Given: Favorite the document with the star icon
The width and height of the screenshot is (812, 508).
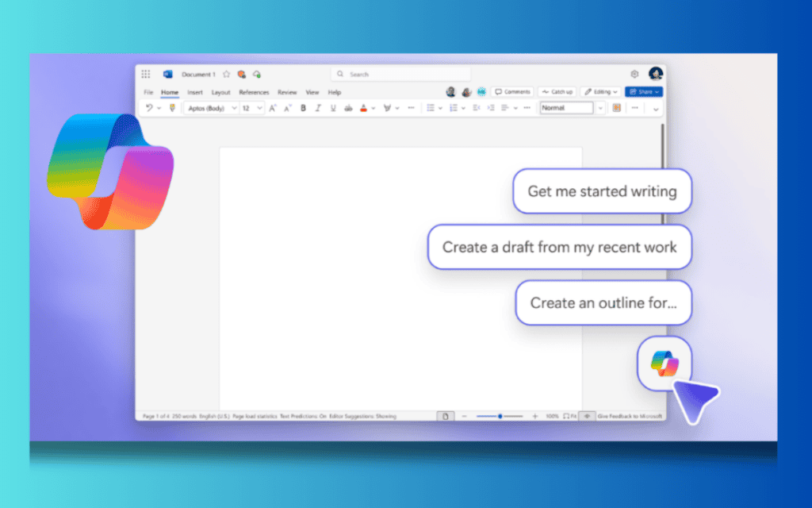Looking at the screenshot, I should coord(226,74).
